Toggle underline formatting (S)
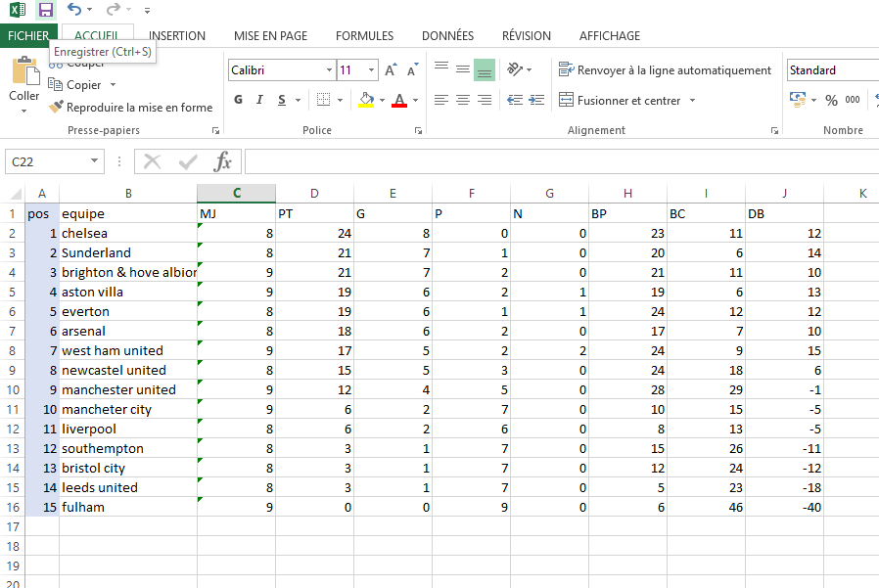879x588 pixels. (281, 100)
